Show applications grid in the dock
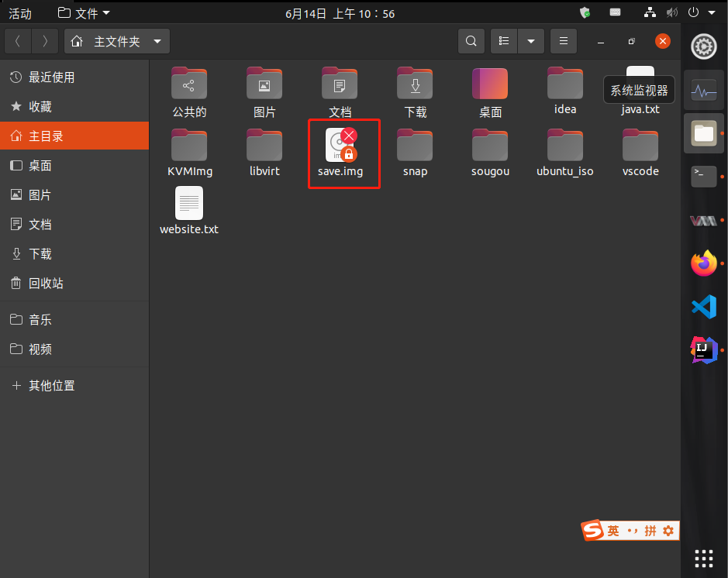 [704, 558]
